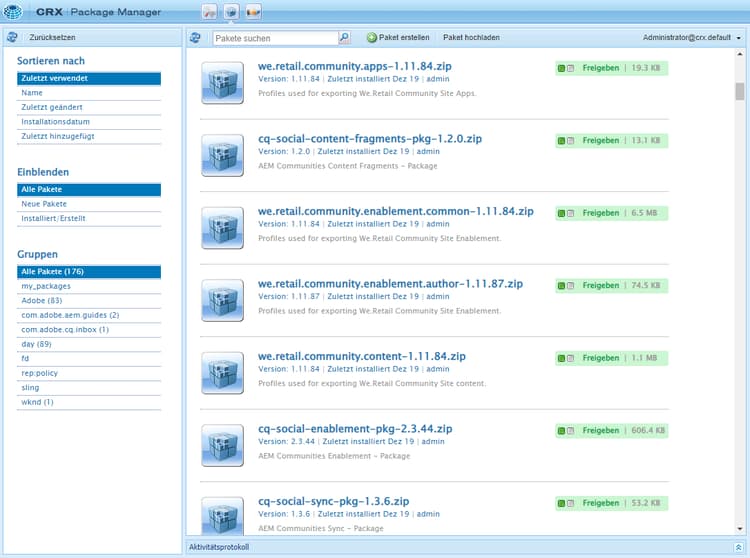Screen dimensions: 750x558
Task: Click green status icon for cq-social-content-fragments package
Action: coord(562,141)
